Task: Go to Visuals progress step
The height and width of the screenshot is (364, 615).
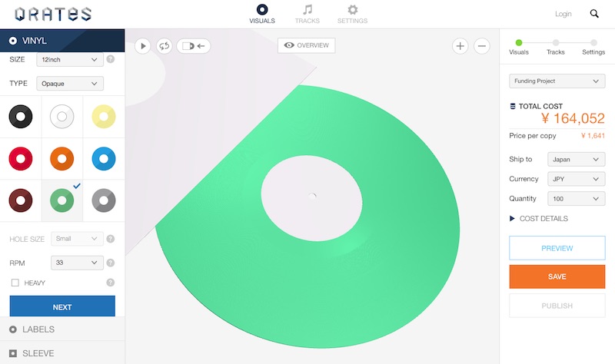Action: tap(518, 47)
